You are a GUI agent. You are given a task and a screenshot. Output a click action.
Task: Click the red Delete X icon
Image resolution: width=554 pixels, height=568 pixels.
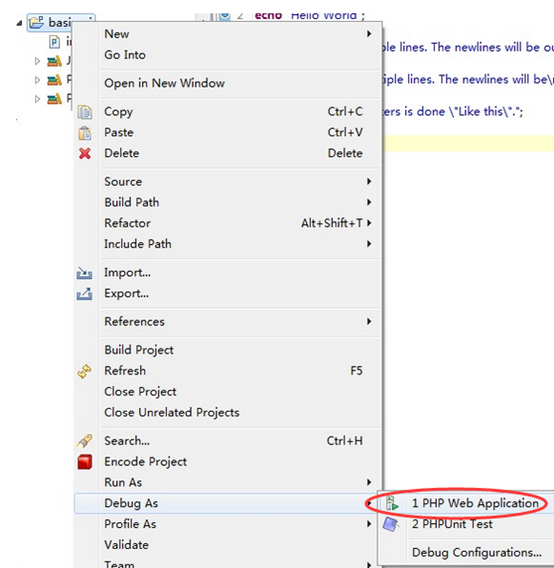[x=85, y=154]
